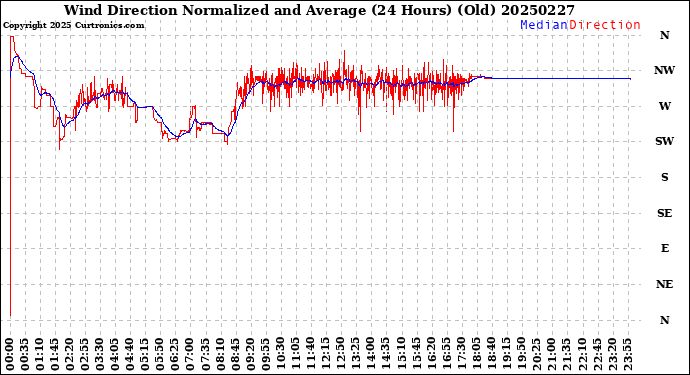Click the 02:55 time label

tap(85, 354)
